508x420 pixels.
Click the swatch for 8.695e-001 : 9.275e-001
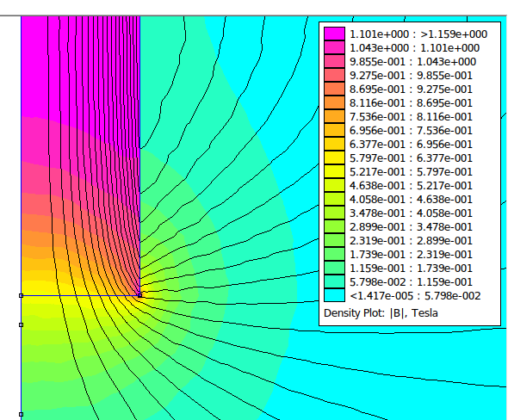[334, 89]
